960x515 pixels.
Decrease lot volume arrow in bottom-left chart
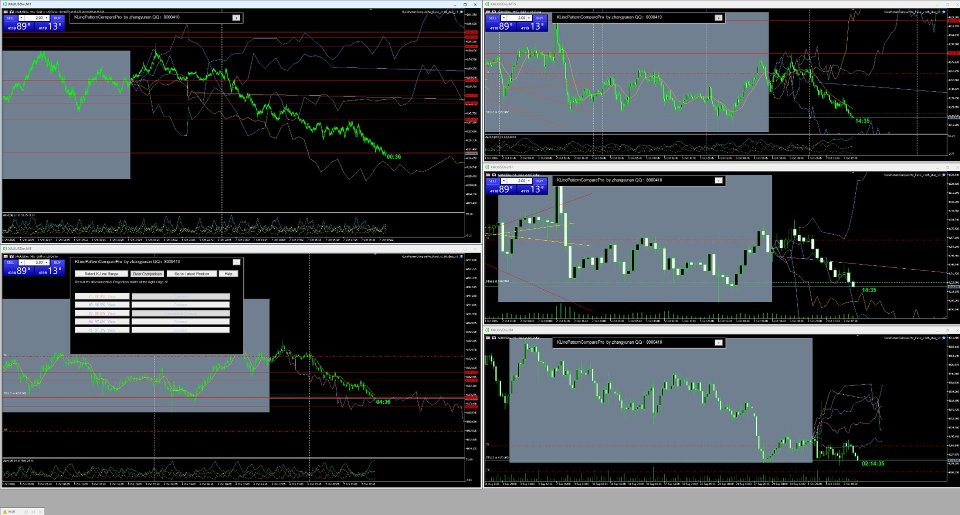tap(21, 262)
